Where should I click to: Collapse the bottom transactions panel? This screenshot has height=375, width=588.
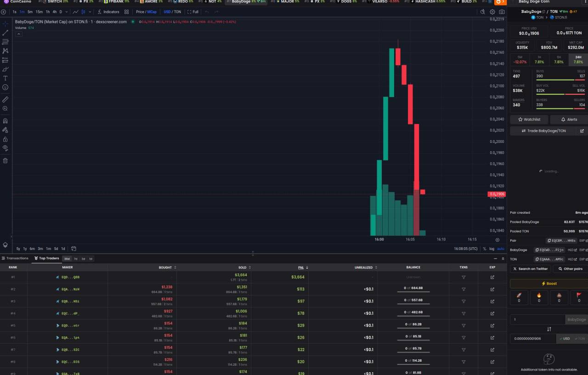pos(495,258)
